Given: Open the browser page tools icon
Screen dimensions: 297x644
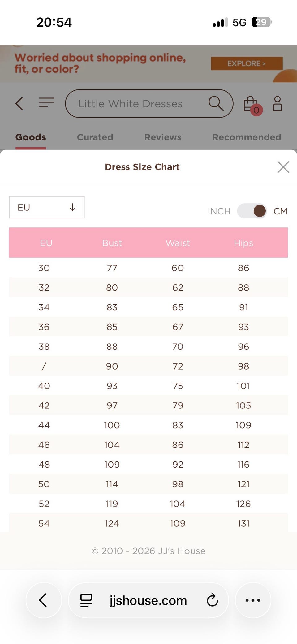Looking at the screenshot, I should click(86, 600).
